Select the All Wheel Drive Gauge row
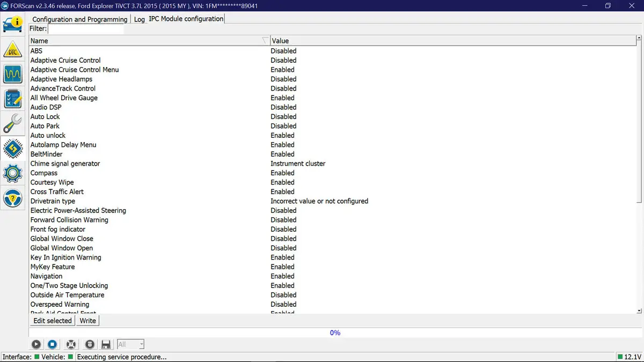 pyautogui.click(x=332, y=98)
